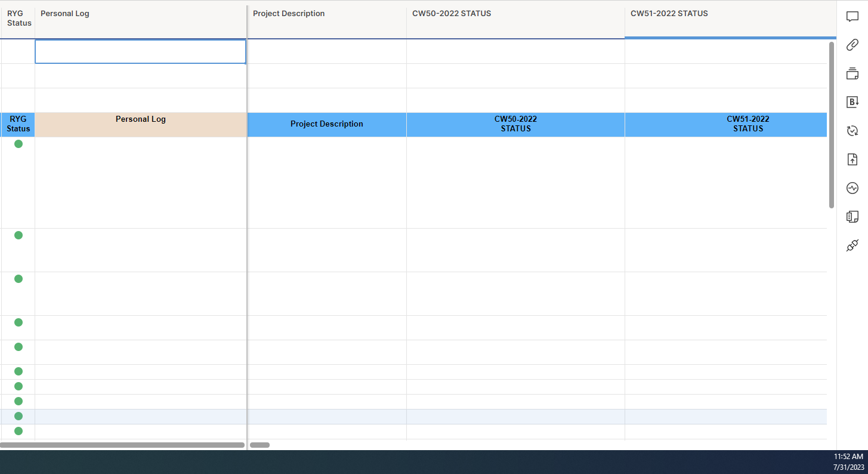
Task: Click the outlined empty Personal Log cell
Action: coord(140,52)
